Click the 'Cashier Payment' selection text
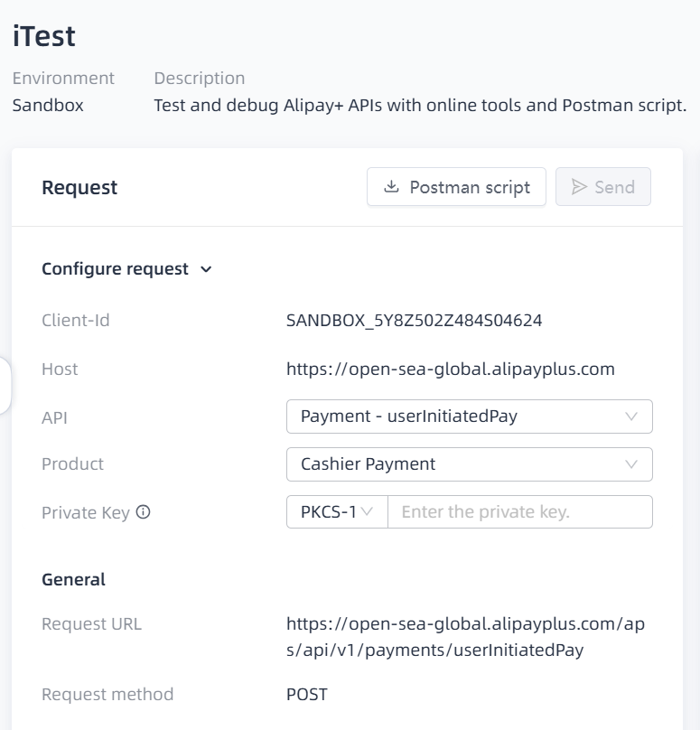 tap(368, 464)
